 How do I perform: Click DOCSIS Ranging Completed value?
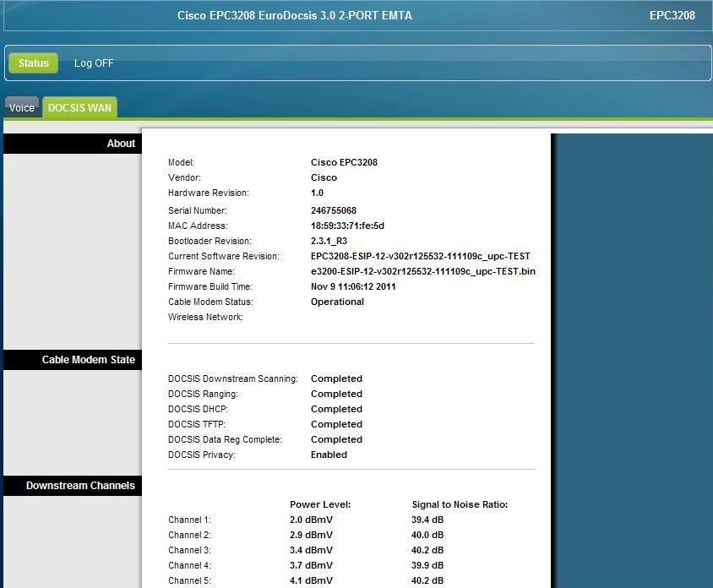pyautogui.click(x=336, y=394)
